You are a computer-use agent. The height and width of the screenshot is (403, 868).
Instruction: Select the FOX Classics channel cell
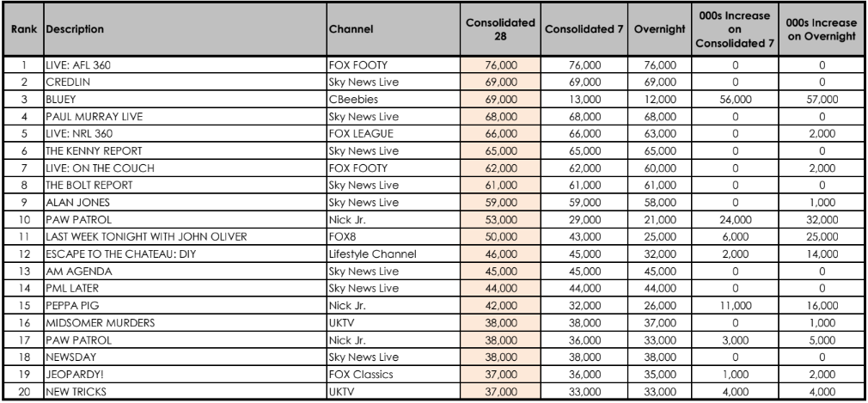pos(394,375)
